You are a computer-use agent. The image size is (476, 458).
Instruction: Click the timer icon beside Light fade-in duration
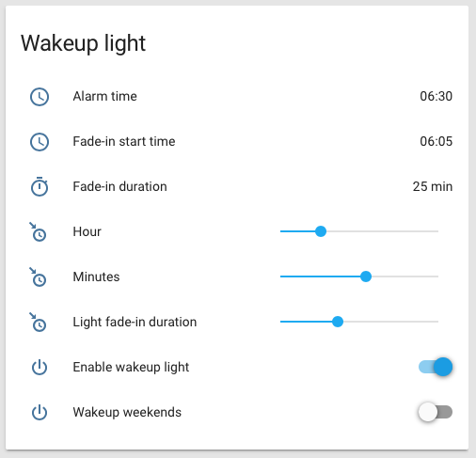coord(38,323)
